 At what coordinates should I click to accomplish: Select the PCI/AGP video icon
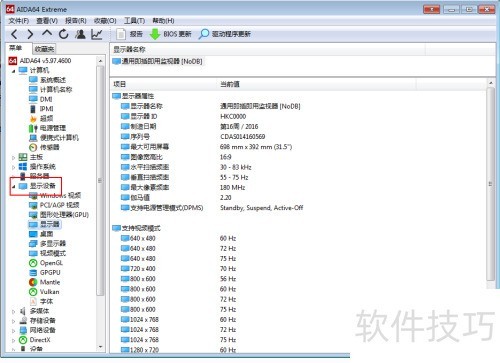[x=33, y=205]
